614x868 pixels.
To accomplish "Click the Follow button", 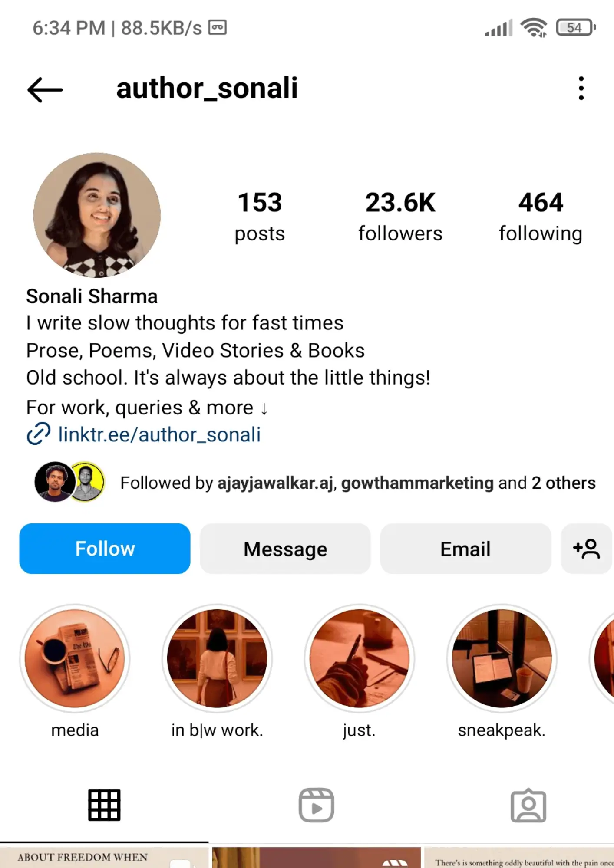I will pos(105,549).
